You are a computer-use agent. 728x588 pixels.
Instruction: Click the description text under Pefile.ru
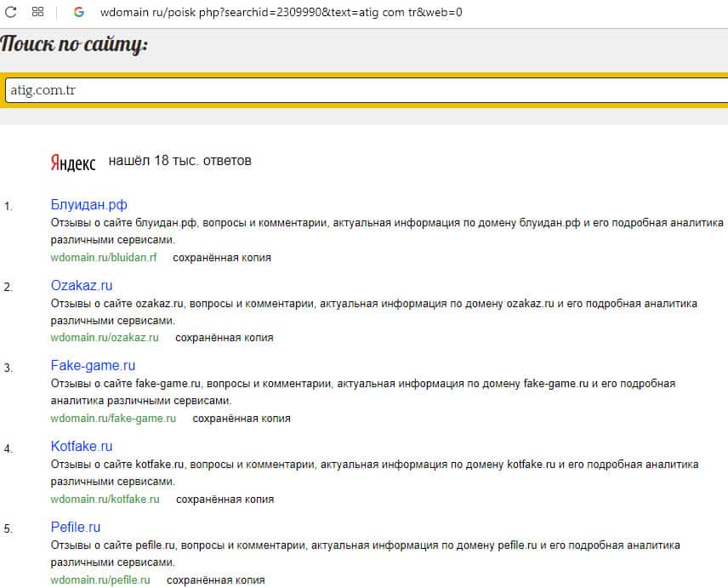pyautogui.click(x=366, y=554)
